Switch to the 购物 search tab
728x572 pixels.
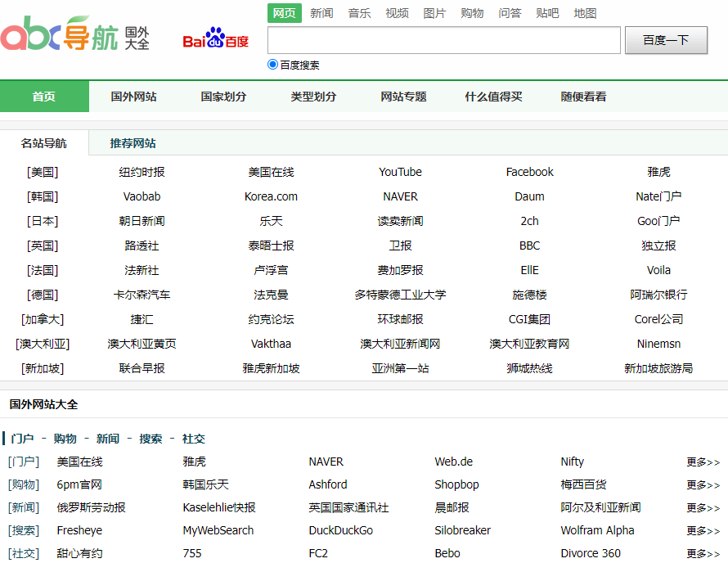[472, 13]
